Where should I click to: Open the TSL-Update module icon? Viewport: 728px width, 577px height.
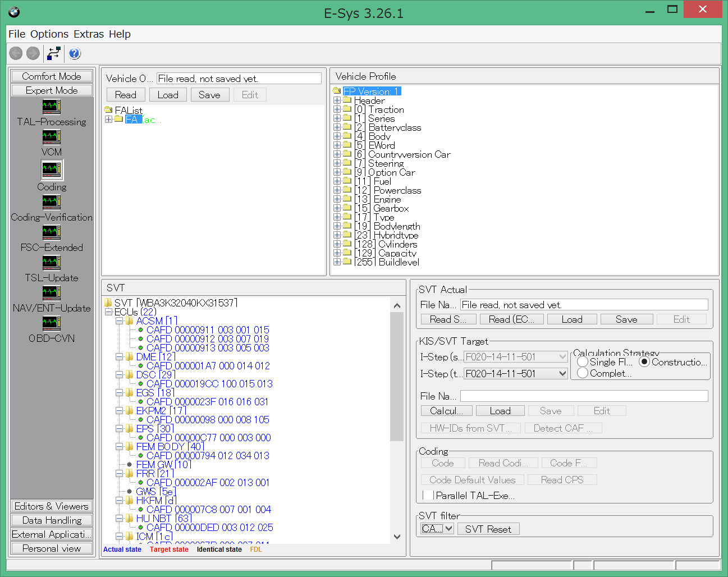click(52, 262)
